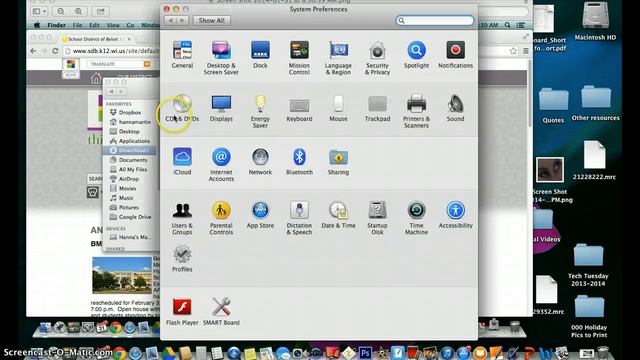Open Trackpad preferences
This screenshot has height=360, width=640.
(377, 108)
